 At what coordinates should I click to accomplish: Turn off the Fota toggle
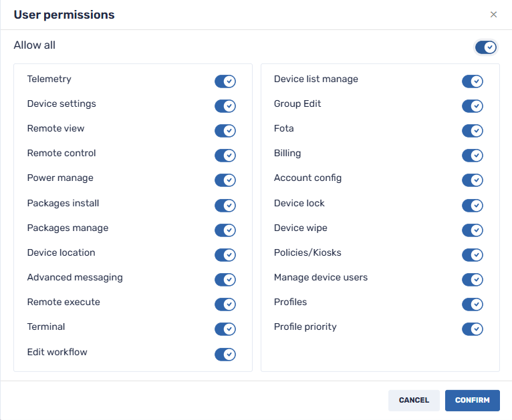pos(473,131)
